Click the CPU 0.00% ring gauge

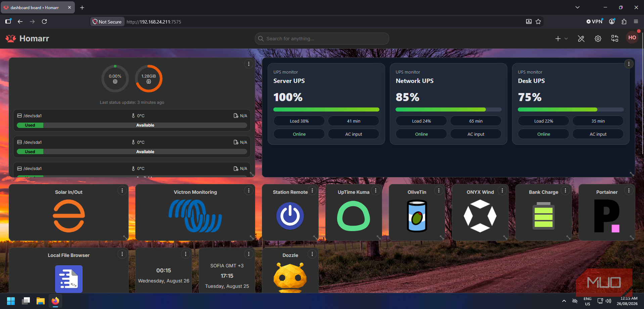tap(115, 79)
